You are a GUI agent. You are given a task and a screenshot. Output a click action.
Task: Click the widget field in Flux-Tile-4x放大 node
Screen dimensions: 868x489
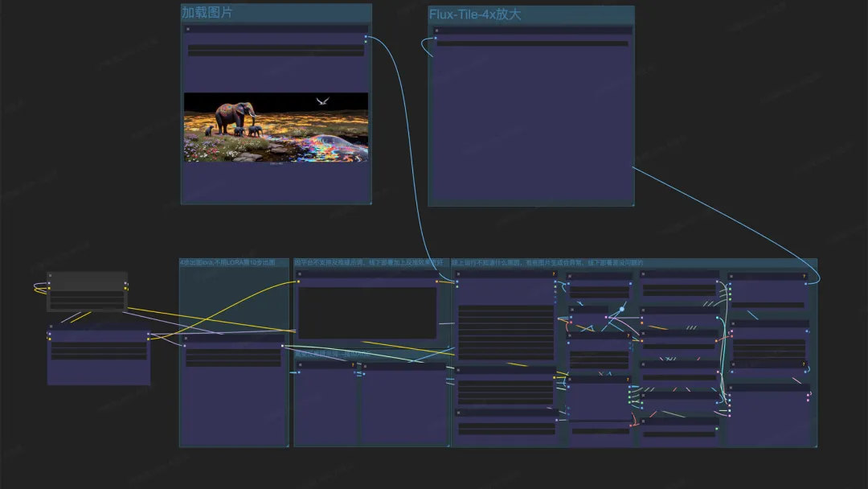[532, 43]
